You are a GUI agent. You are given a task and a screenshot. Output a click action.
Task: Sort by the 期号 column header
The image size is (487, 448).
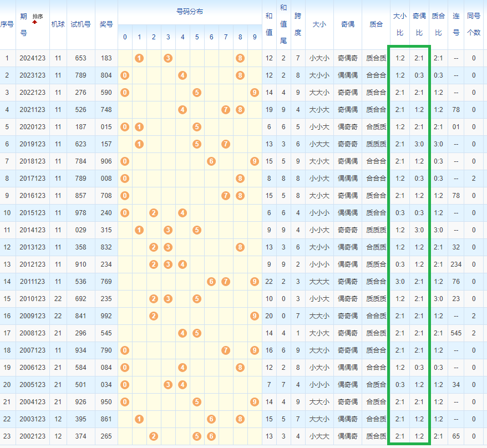point(24,25)
